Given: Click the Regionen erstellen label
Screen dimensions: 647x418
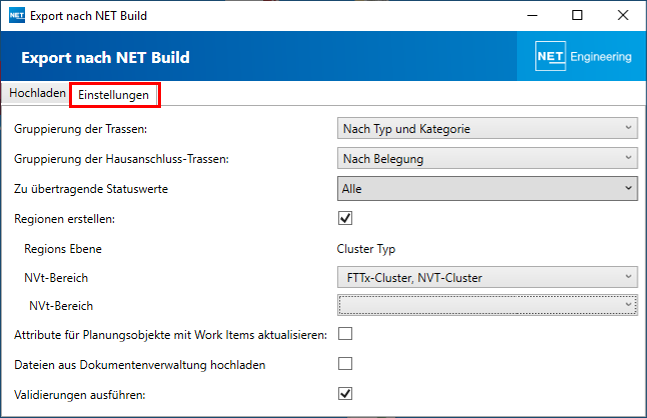Looking at the screenshot, I should [x=64, y=219].
